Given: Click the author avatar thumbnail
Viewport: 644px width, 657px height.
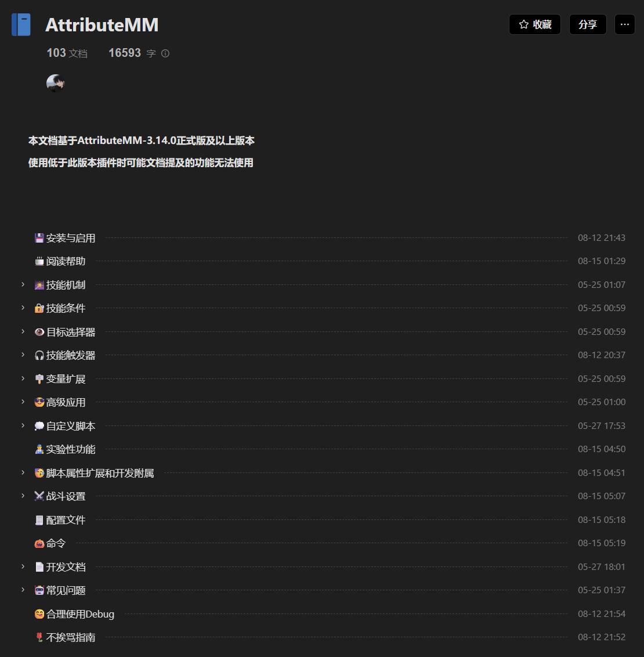Looking at the screenshot, I should (55, 83).
